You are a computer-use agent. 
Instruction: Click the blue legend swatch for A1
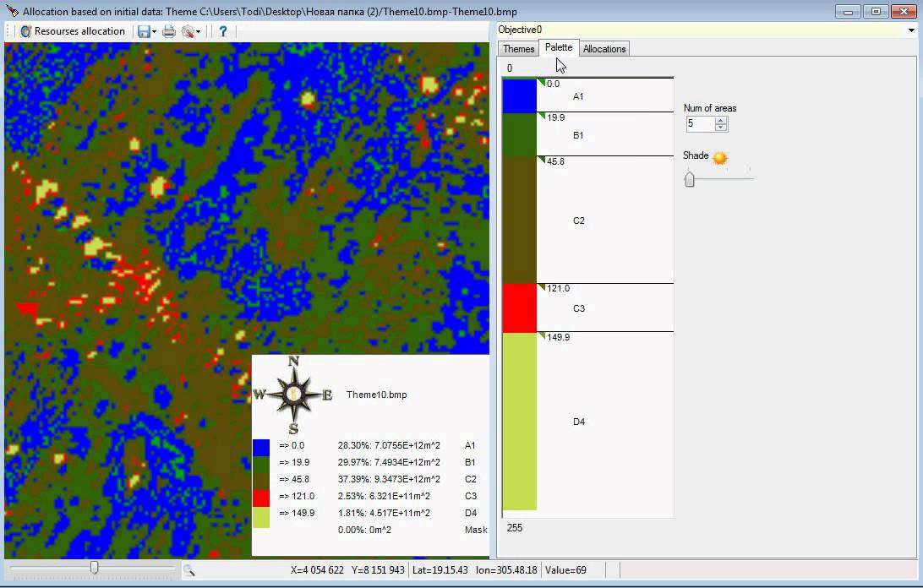(x=261, y=447)
